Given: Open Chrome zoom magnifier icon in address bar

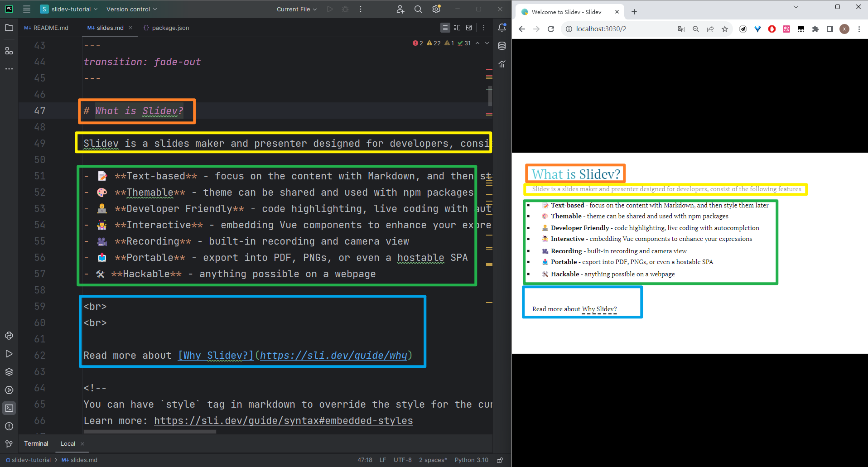Looking at the screenshot, I should pos(696,29).
